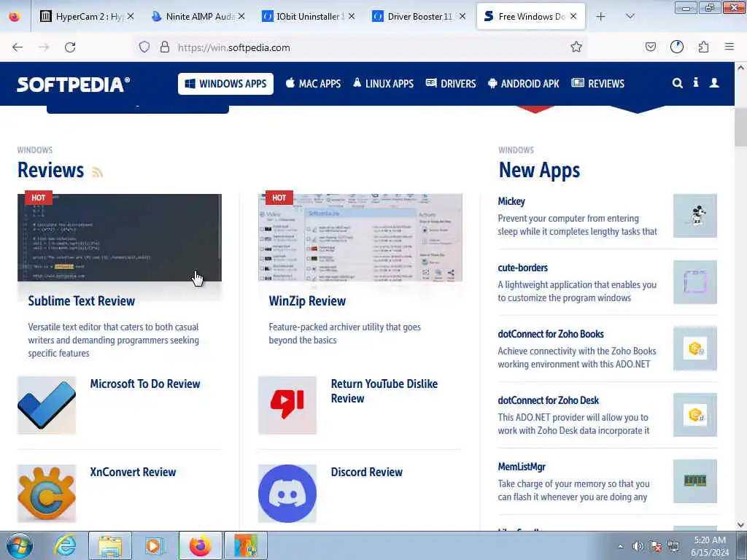Select the MAC APPS menu item
This screenshot has width=747, height=560.
click(314, 84)
